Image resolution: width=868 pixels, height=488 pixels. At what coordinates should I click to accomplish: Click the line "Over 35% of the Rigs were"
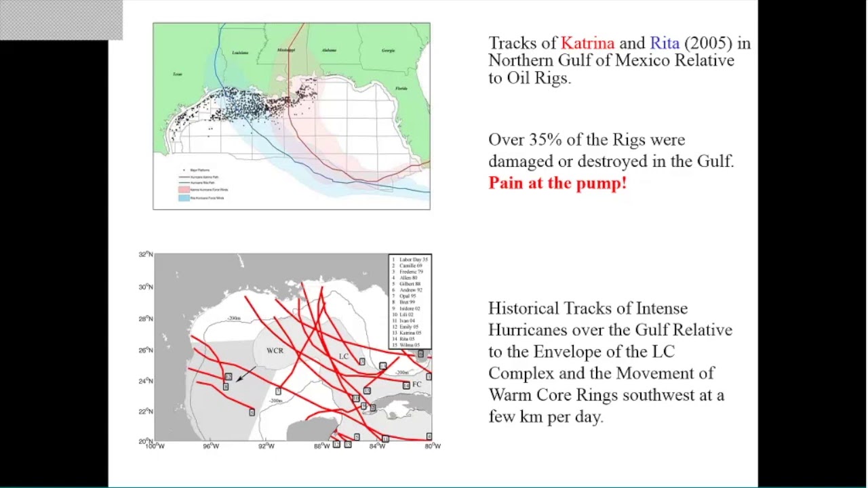point(587,140)
